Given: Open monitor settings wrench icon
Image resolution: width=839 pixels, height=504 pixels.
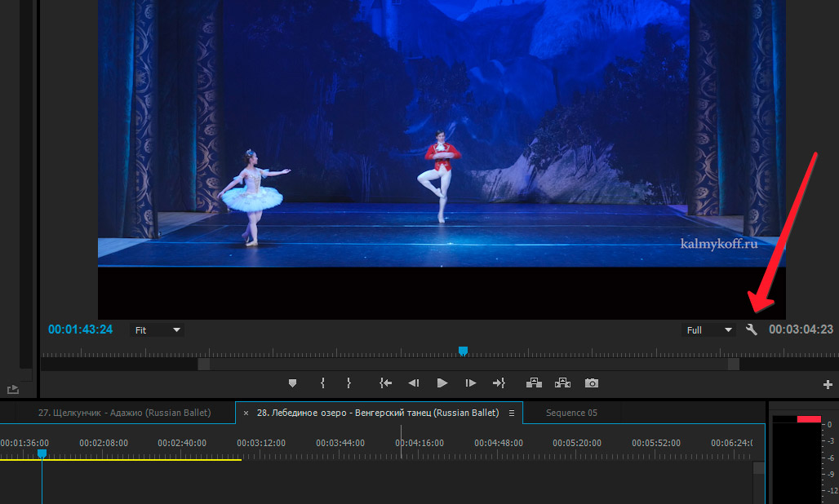Looking at the screenshot, I should coord(751,329).
